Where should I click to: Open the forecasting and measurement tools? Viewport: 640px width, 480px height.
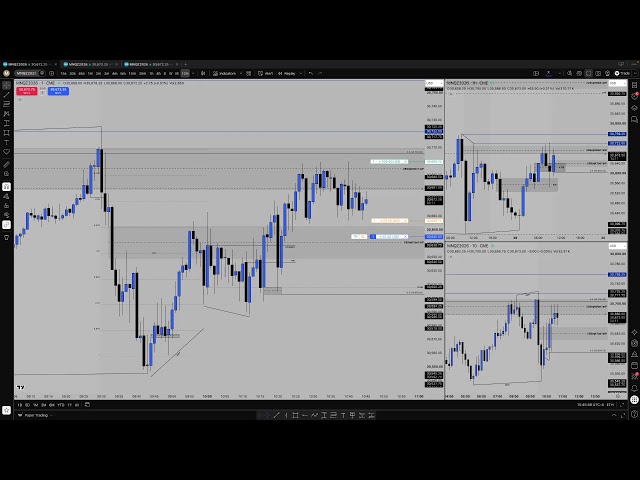click(x=6, y=123)
